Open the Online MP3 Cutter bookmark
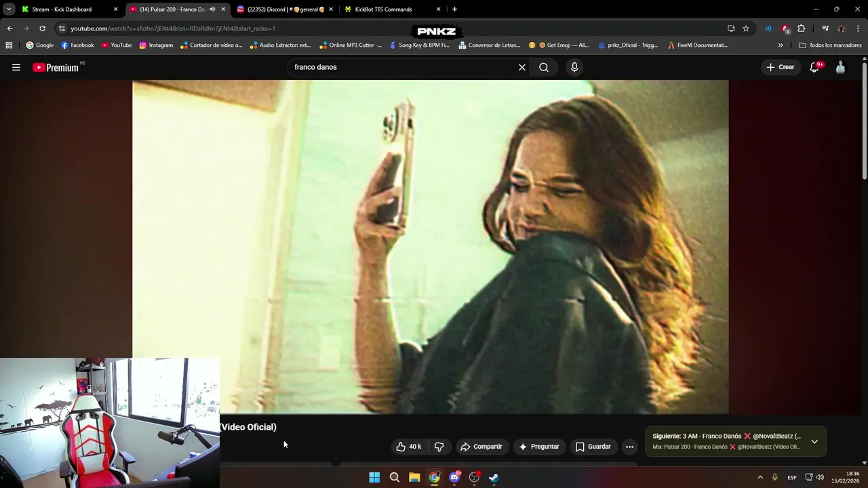868x488 pixels. [x=350, y=45]
